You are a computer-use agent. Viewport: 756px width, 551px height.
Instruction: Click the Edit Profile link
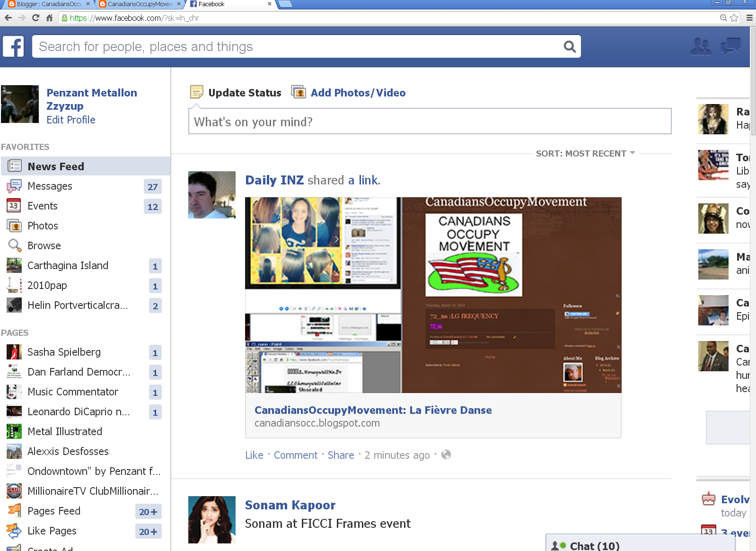(71, 120)
